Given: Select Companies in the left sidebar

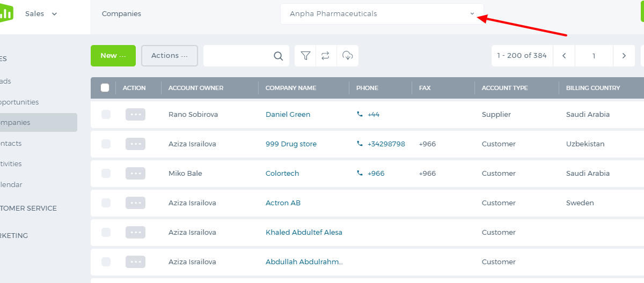Looking at the screenshot, I should pyautogui.click(x=38, y=123).
